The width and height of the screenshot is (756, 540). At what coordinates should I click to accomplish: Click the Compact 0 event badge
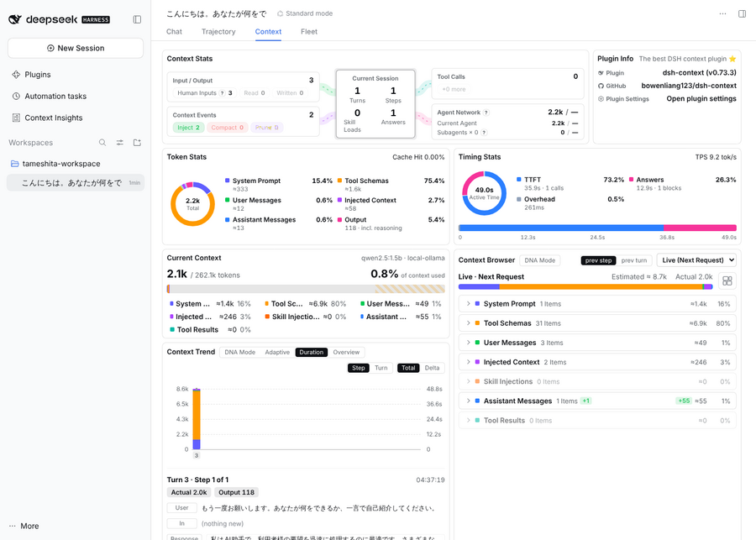(227, 128)
